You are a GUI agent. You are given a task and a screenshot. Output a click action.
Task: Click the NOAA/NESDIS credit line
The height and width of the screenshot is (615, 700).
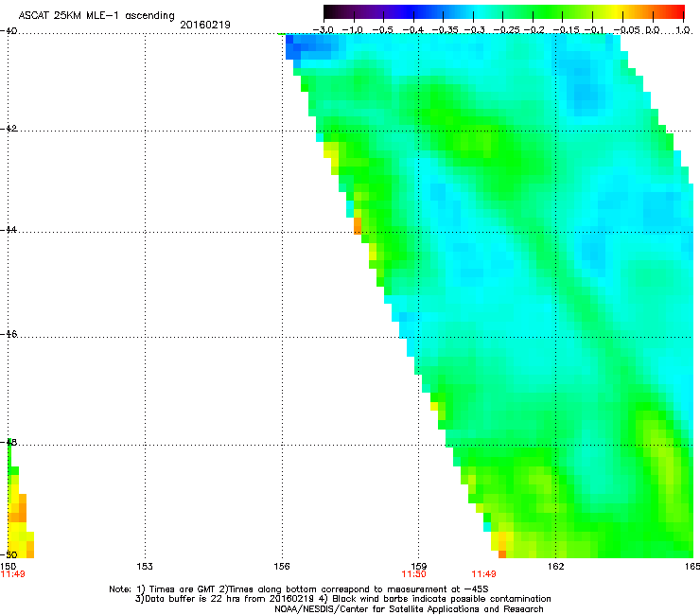(409, 609)
